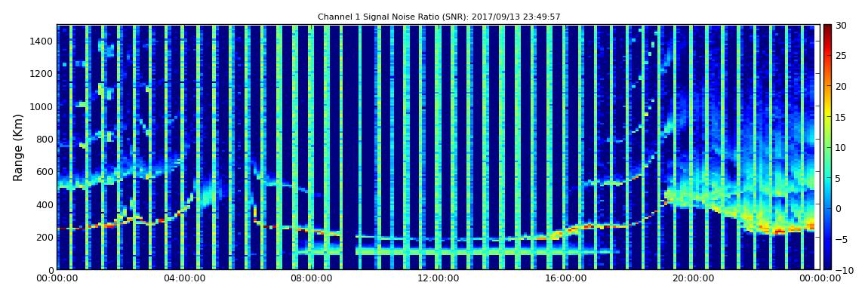Viewport: 868px width, 307px height.
Task: Click the plot title with SNR timestamp
Action: point(439,17)
